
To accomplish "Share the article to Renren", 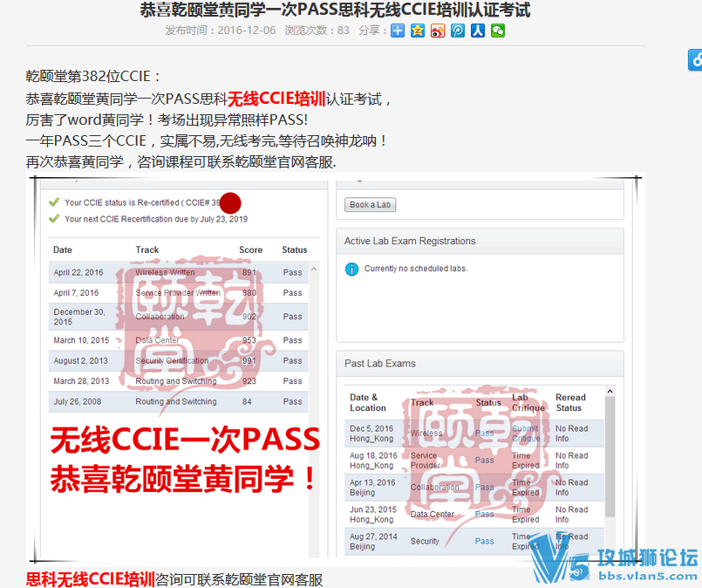I will click(x=478, y=31).
